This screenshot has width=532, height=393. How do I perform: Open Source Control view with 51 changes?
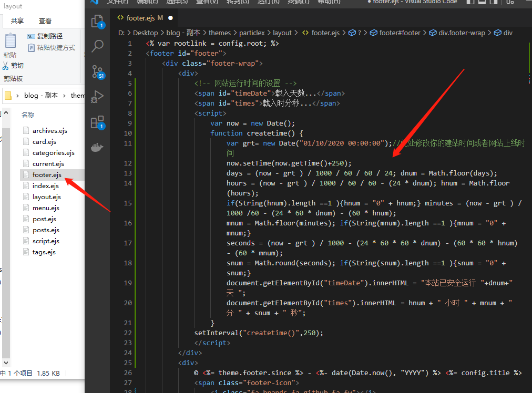pos(98,72)
